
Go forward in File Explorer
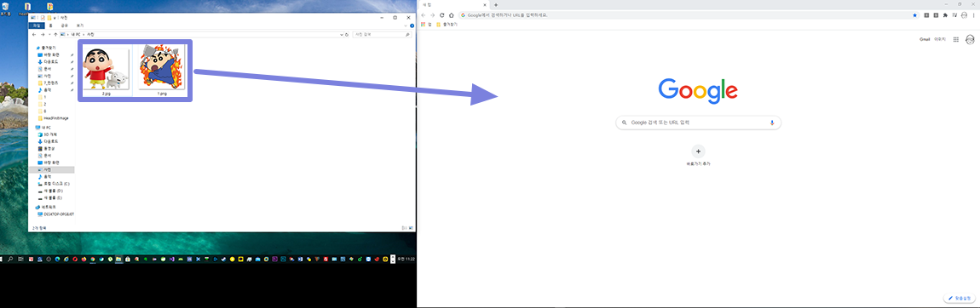pos(42,35)
